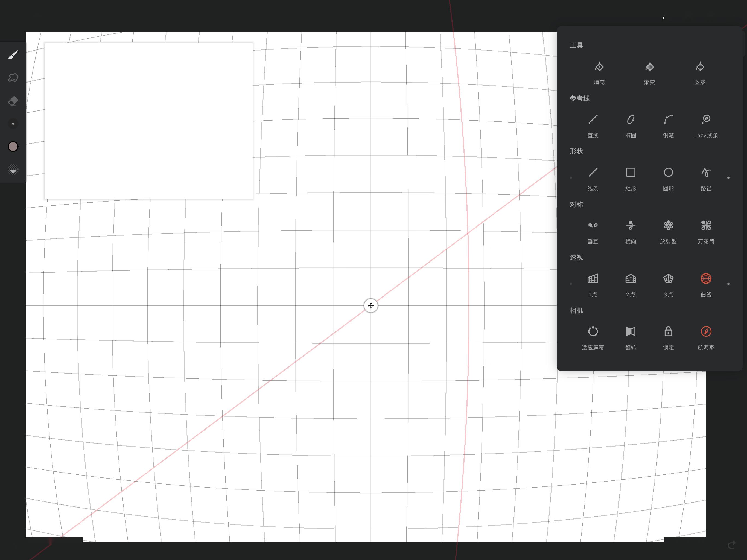Click 适应屏幕 fit to screen
This screenshot has width=747, height=560.
(x=593, y=338)
